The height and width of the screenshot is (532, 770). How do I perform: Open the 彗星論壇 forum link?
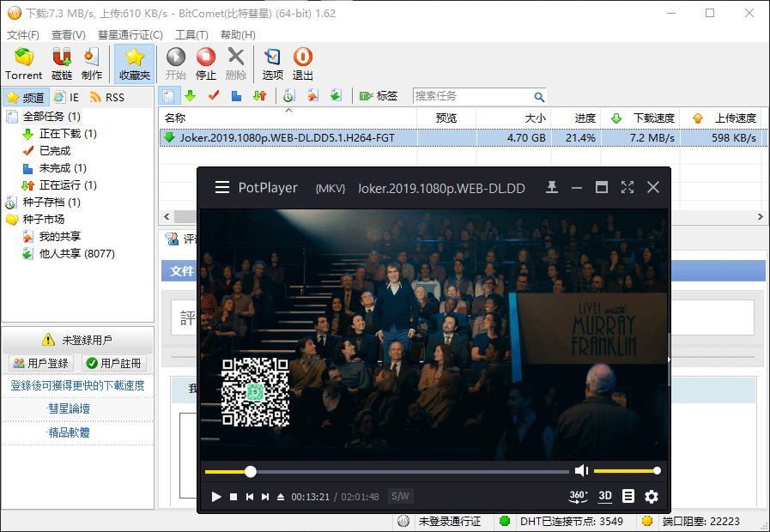[x=69, y=409]
